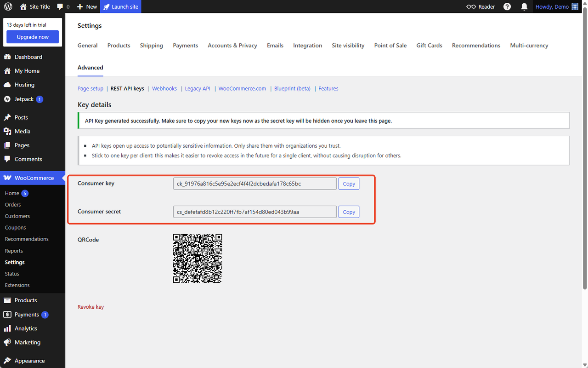588x368 pixels.
Task: Open the notifications bell icon
Action: 524,7
